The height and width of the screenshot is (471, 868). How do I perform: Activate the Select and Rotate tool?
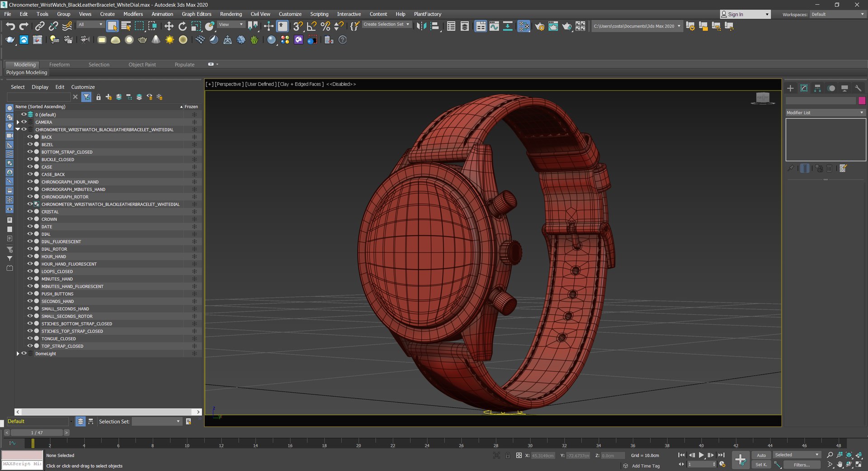(182, 26)
